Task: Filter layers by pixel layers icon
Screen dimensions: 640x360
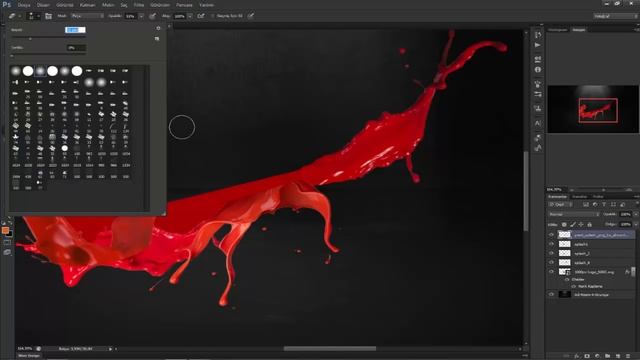Action: pyautogui.click(x=586, y=204)
